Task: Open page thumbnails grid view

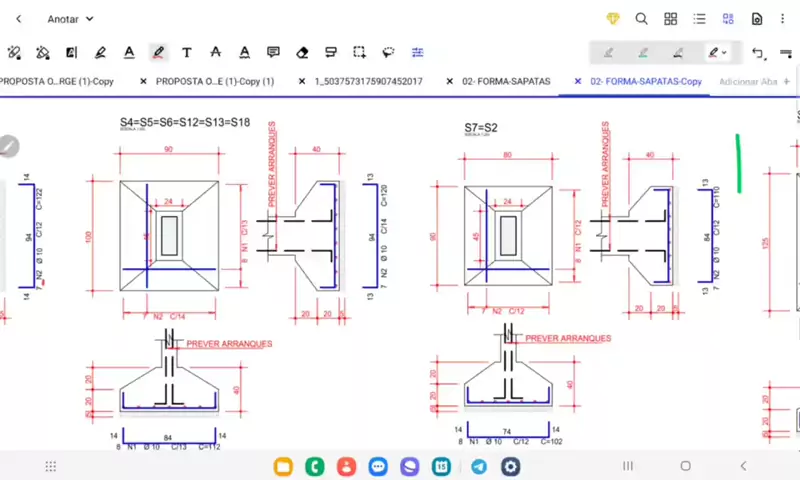Action: (671, 19)
